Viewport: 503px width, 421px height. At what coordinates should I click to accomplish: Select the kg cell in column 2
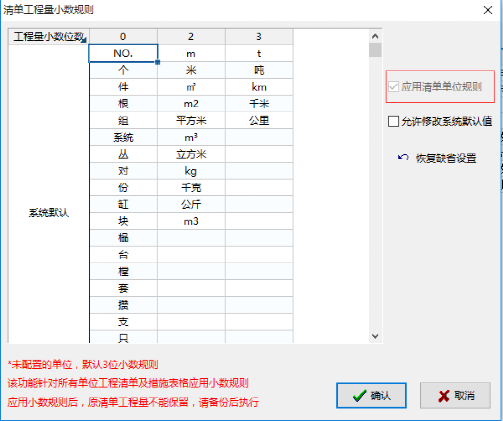[191, 171]
